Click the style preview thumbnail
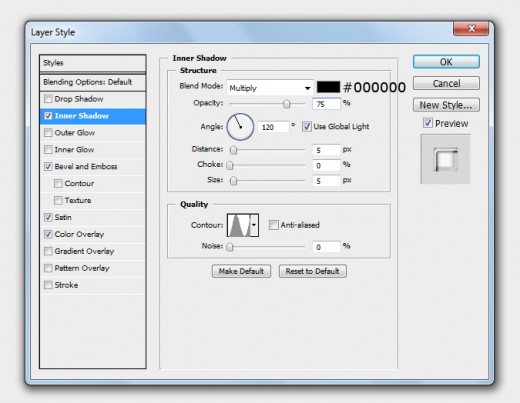The height and width of the screenshot is (403, 520). click(446, 159)
